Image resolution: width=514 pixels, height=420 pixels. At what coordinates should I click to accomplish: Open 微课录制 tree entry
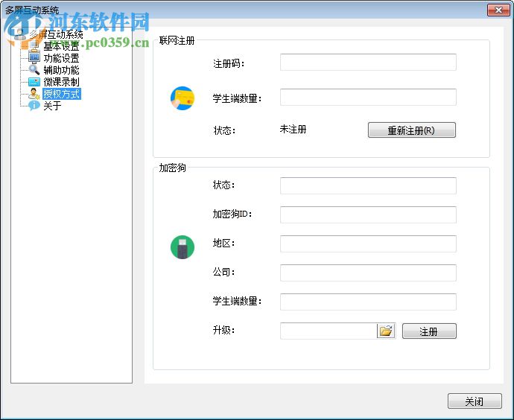click(x=61, y=82)
